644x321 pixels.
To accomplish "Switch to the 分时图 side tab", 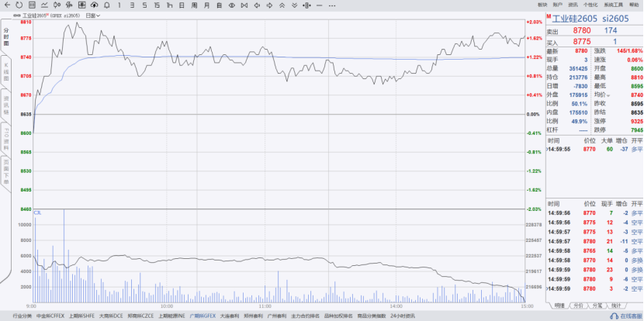I will pos(6,37).
